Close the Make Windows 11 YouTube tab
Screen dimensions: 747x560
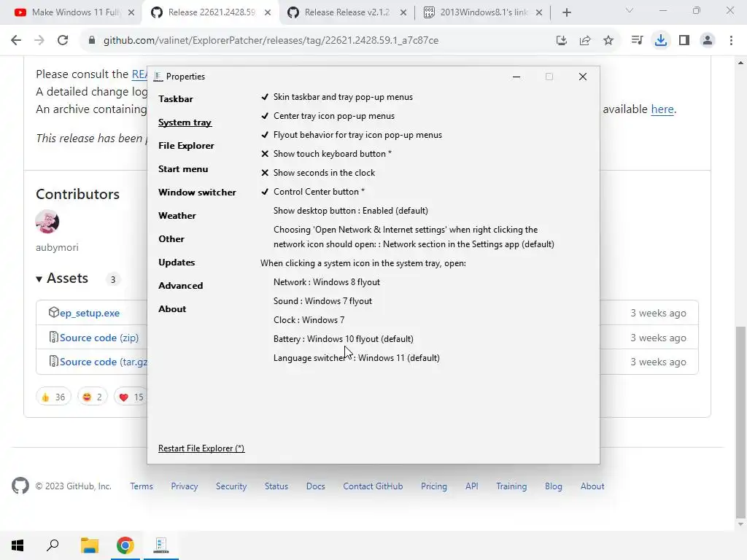(x=131, y=12)
